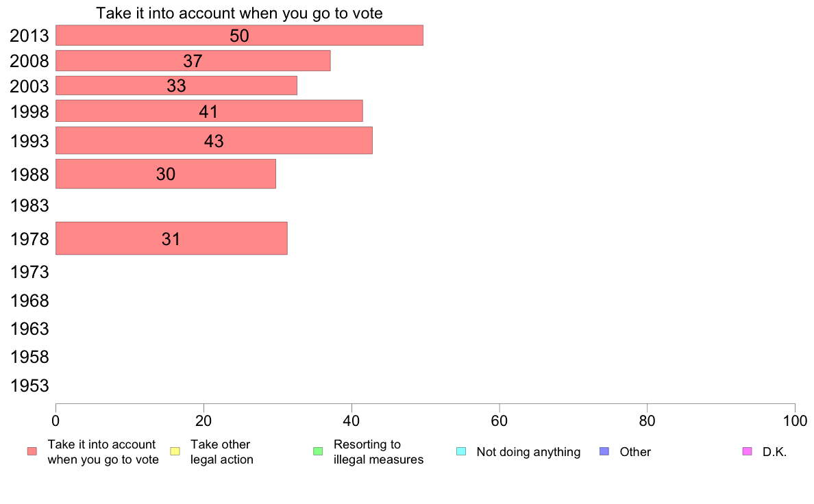Select the 1998 bar labeled 41

pyautogui.click(x=209, y=111)
